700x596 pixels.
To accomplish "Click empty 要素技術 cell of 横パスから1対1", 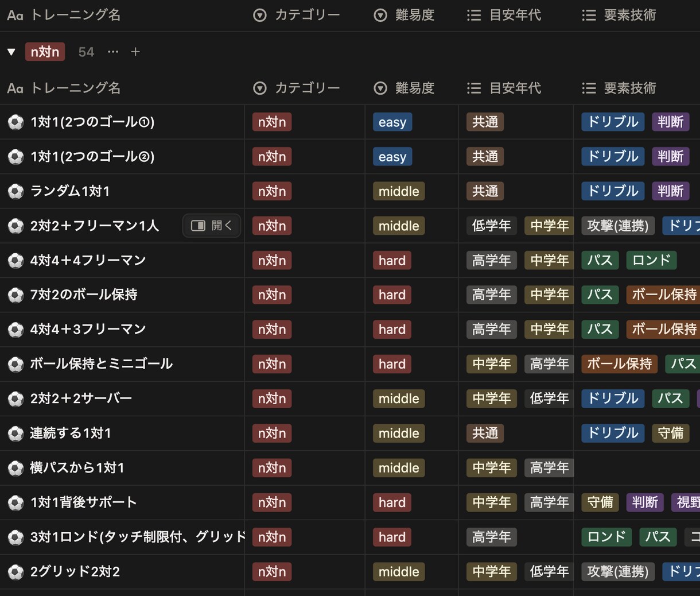I will click(637, 468).
